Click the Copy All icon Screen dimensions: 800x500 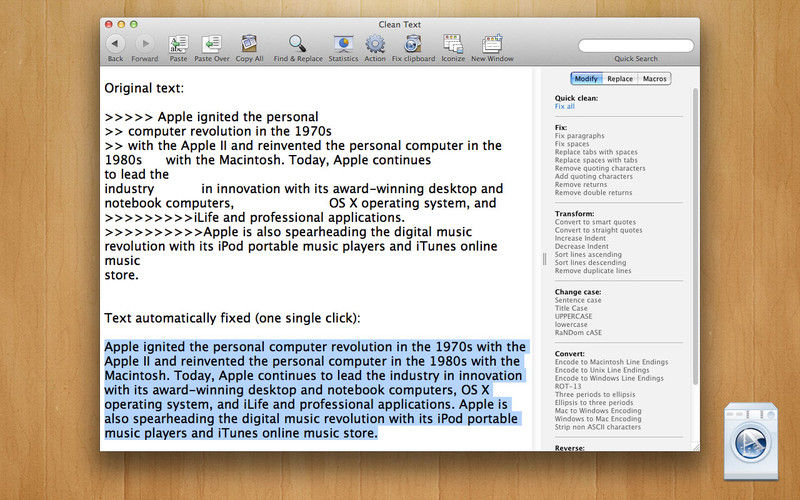(249, 44)
